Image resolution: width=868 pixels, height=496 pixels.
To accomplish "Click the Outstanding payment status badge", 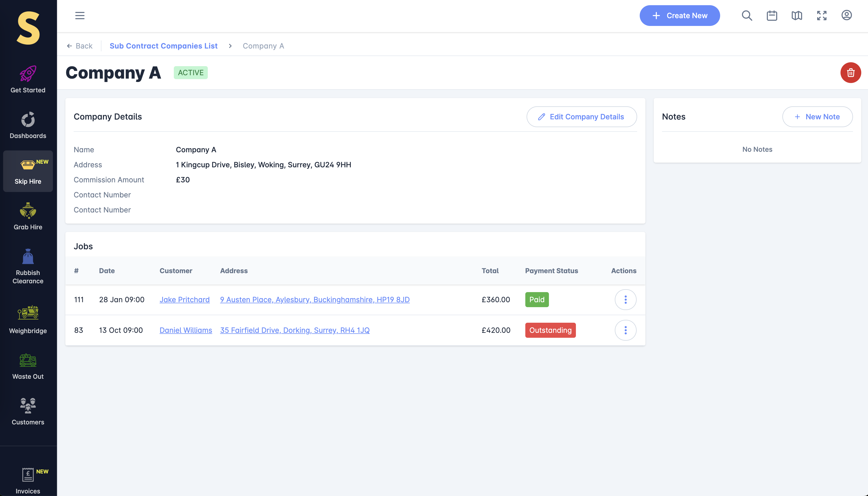I will point(550,330).
